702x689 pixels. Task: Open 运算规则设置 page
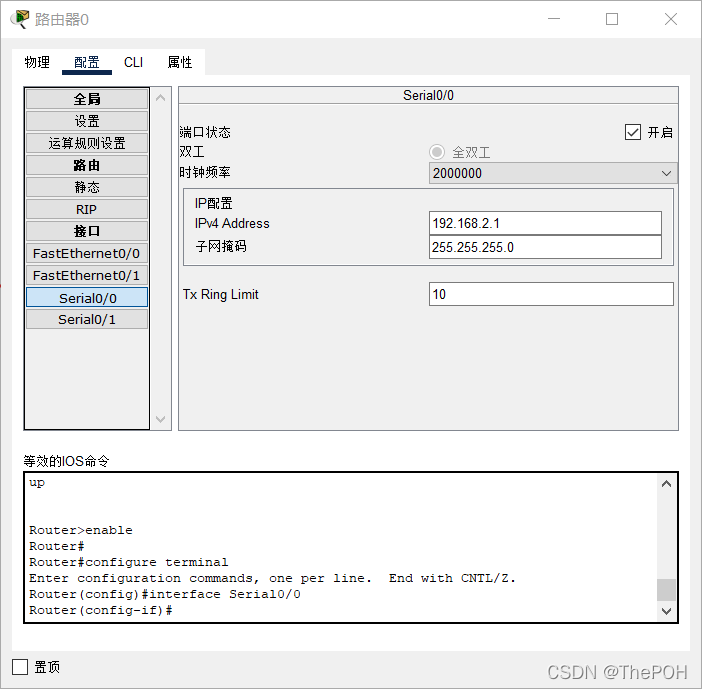(x=87, y=143)
